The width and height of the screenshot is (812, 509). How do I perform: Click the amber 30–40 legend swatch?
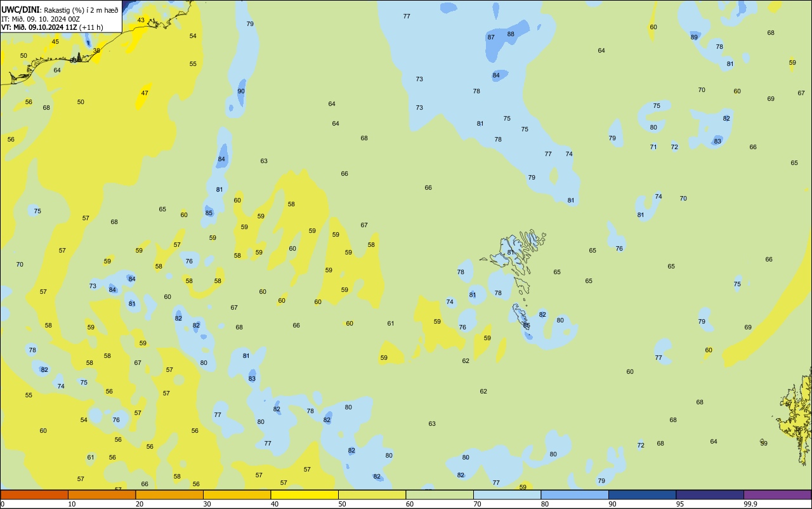pyautogui.click(x=237, y=494)
